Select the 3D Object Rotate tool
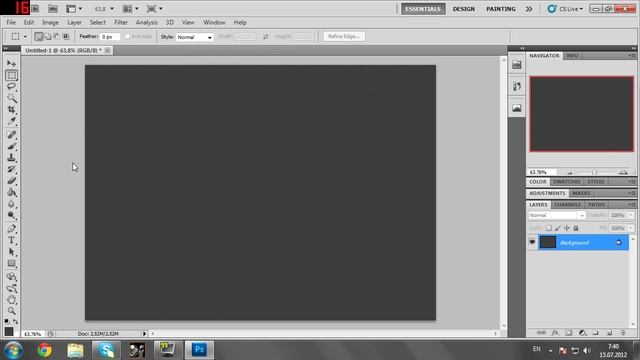640x360 pixels. (11, 277)
